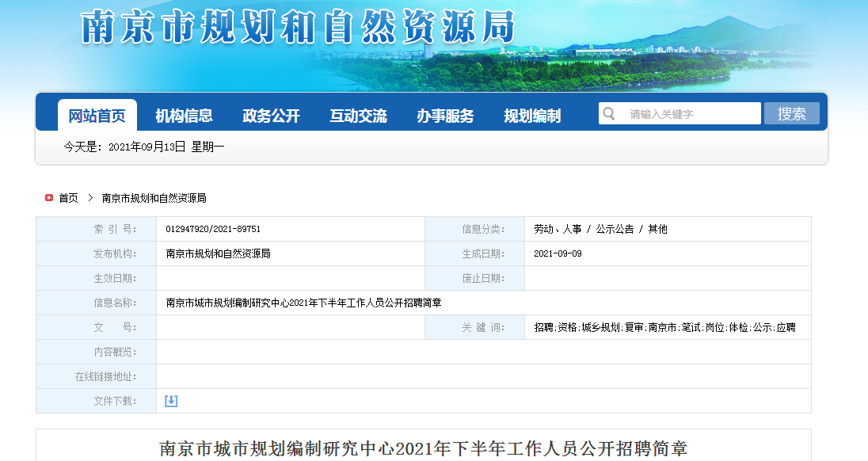Open the 政务公开 menu

[271, 116]
